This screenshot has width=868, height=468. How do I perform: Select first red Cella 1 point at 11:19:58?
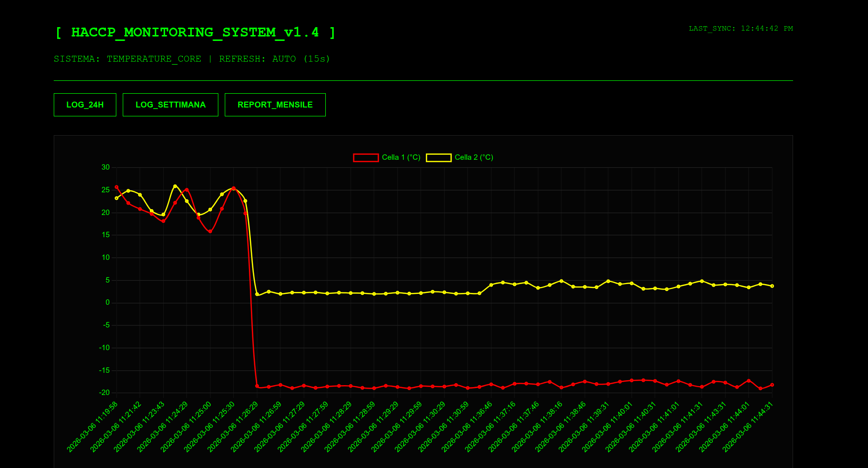(x=116, y=187)
